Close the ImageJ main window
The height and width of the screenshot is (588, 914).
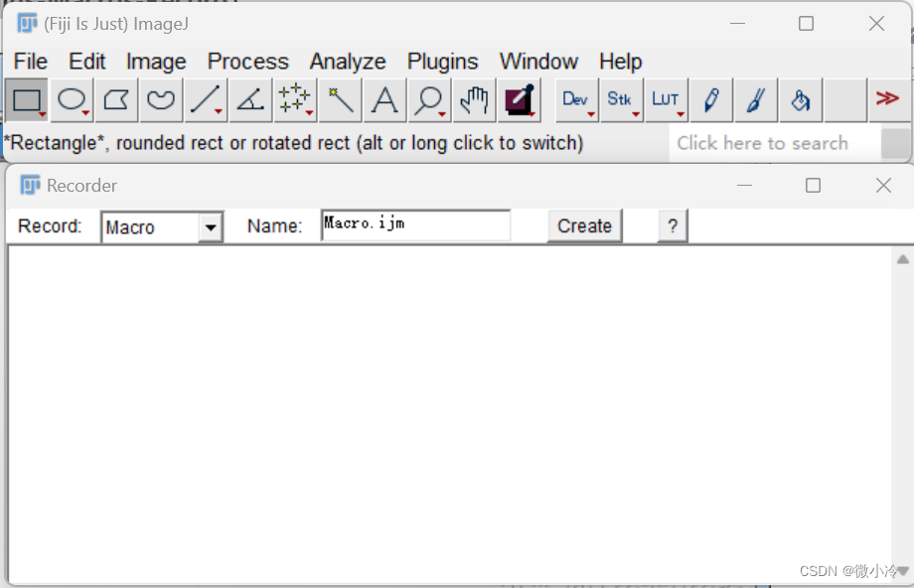coord(876,23)
